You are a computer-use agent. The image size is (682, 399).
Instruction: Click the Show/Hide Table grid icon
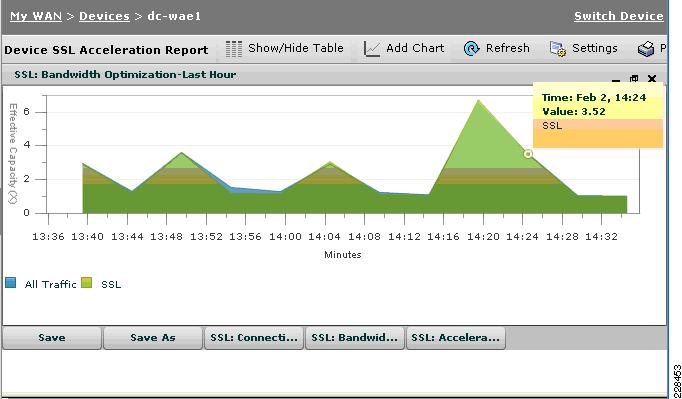234,49
